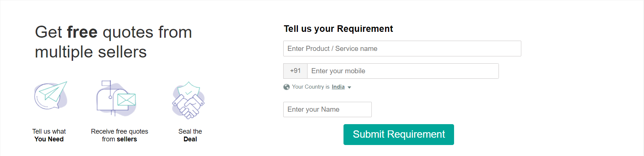Click the India country link
Screen dimensions: 644x156
(x=338, y=87)
